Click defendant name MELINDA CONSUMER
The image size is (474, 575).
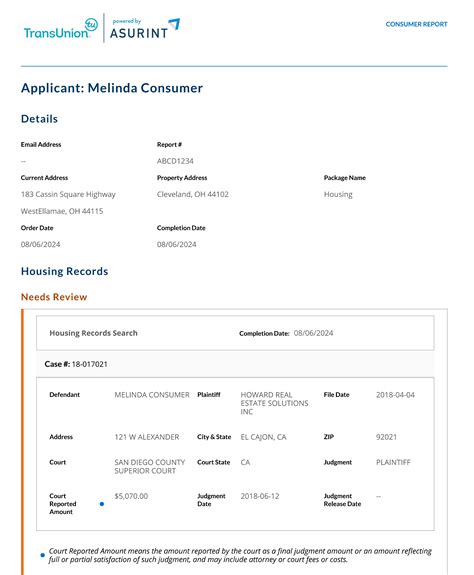point(152,395)
